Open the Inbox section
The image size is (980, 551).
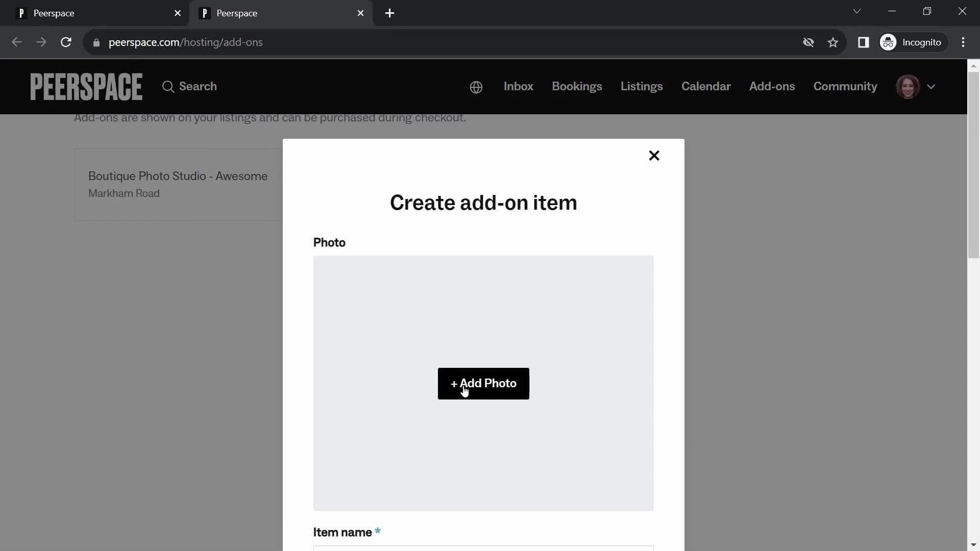pyautogui.click(x=518, y=86)
